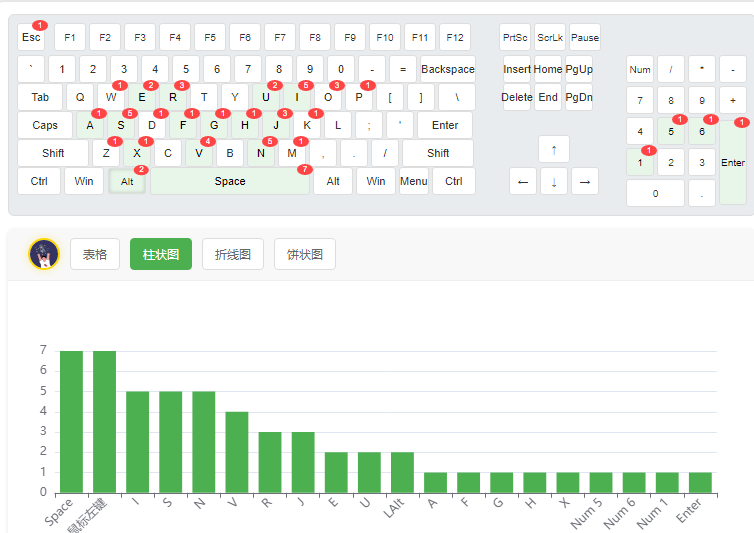Select the 柱状图 tab
This screenshot has height=533, width=754.
pyautogui.click(x=161, y=254)
